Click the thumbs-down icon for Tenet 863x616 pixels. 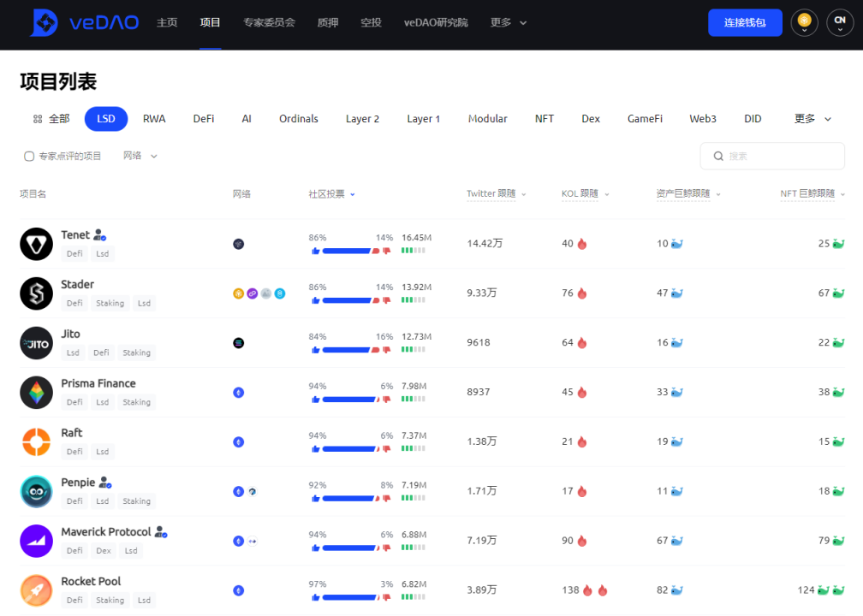tap(386, 251)
